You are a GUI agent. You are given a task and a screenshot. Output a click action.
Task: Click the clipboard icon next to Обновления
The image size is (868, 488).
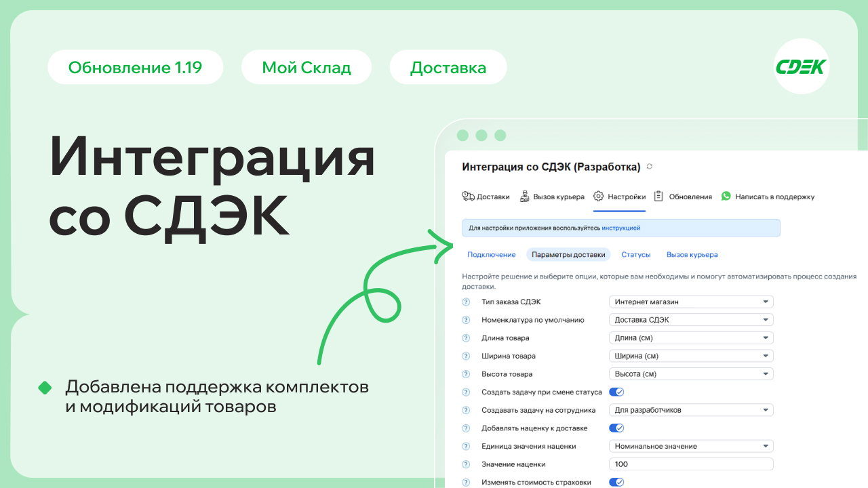pyautogui.click(x=658, y=197)
